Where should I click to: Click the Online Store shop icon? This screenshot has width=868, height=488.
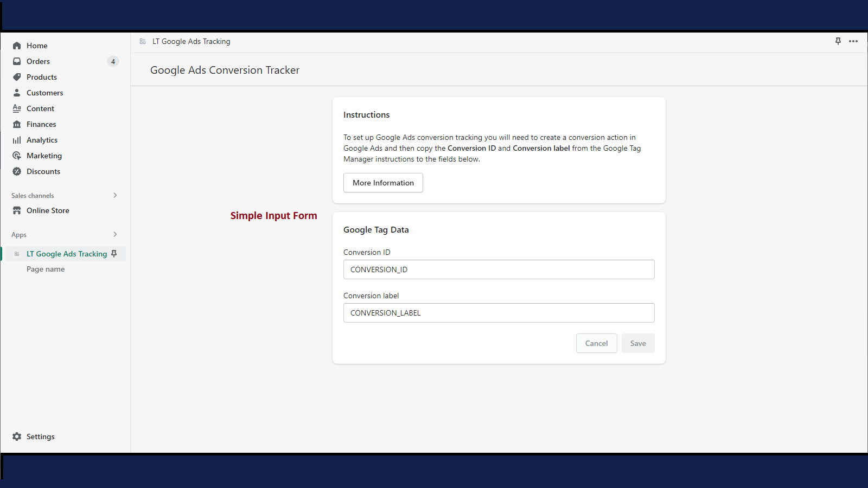(x=17, y=210)
